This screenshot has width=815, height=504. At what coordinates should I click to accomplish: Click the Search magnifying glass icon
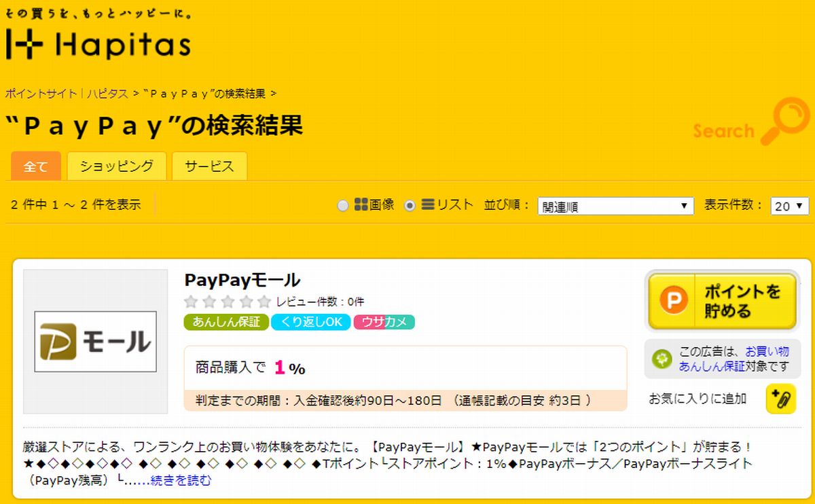pos(784,122)
